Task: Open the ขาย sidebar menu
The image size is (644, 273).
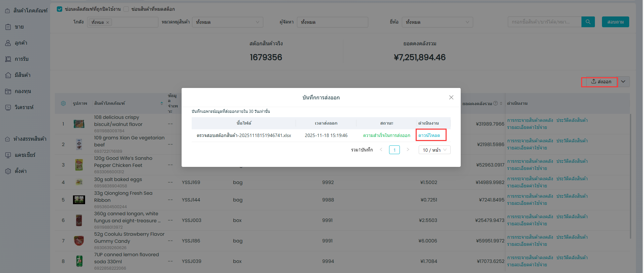Action: 19,27
